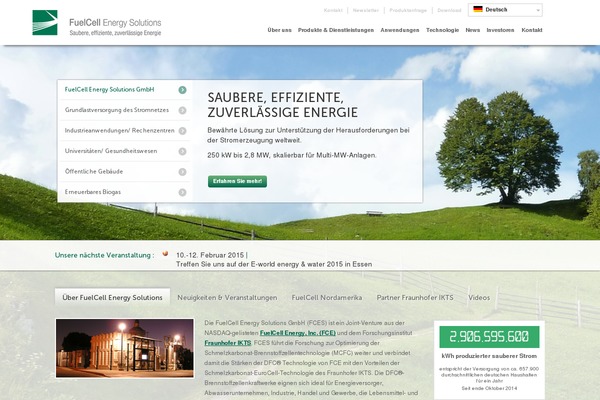The image size is (600, 400).
Task: Switch to Neuigkeiten & Veranstaltungen tab
Action: point(227,297)
